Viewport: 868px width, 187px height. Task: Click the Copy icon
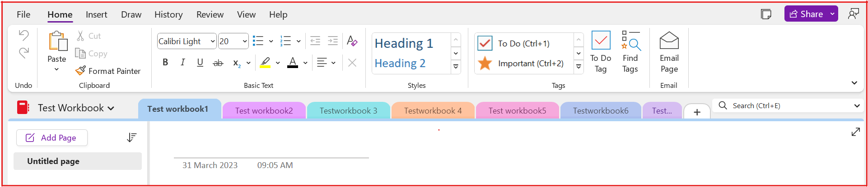[x=80, y=53]
